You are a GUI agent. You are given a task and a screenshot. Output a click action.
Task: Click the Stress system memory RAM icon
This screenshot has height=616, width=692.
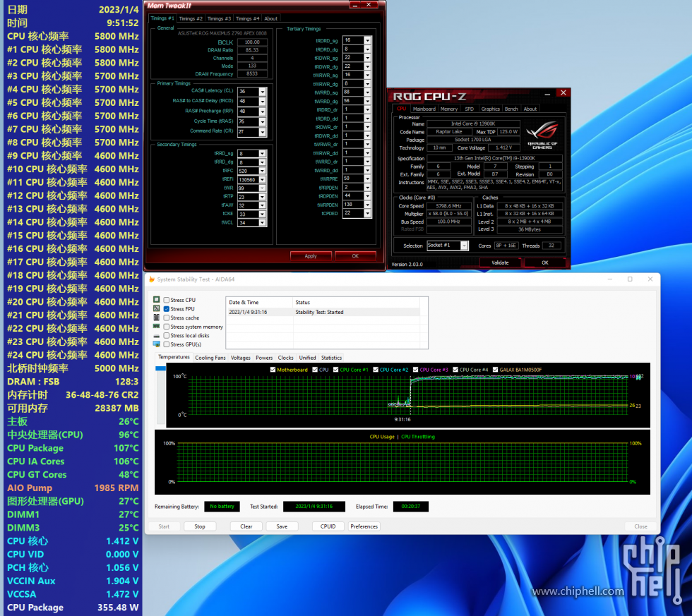(x=156, y=326)
